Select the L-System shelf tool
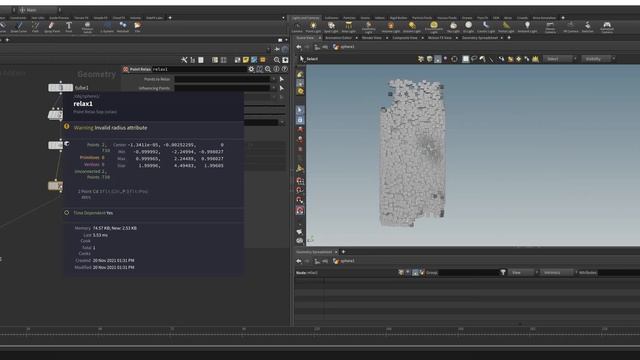 point(107,27)
